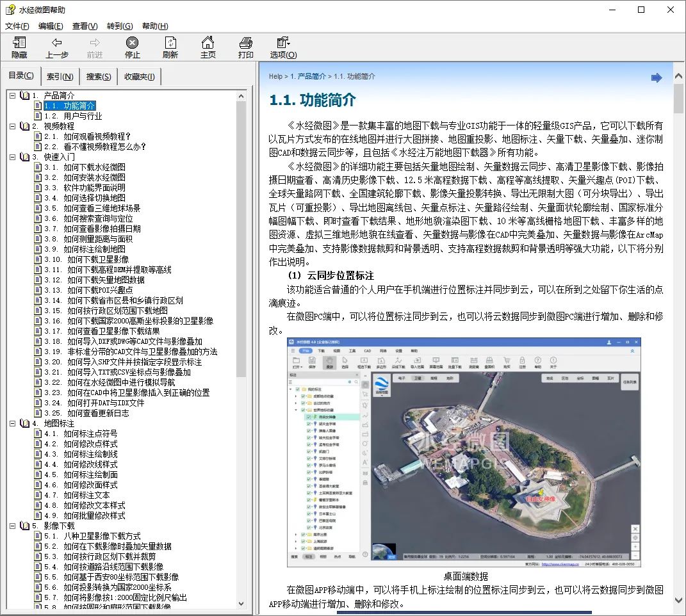Switch to the 搜索(S) tab
This screenshot has height=616, width=686.
click(99, 77)
